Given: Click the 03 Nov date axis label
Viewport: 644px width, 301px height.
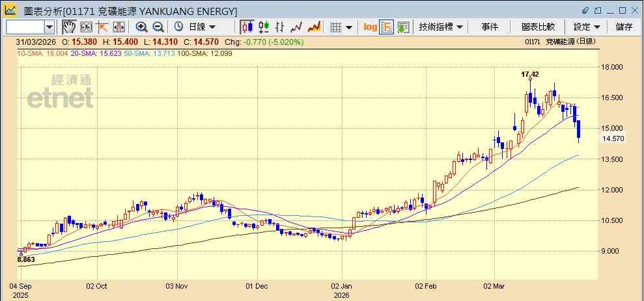Looking at the screenshot, I should 177,286.
